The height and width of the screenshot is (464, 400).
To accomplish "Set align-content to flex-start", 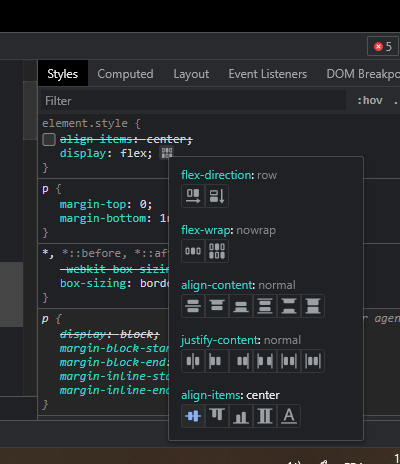I will tap(217, 306).
